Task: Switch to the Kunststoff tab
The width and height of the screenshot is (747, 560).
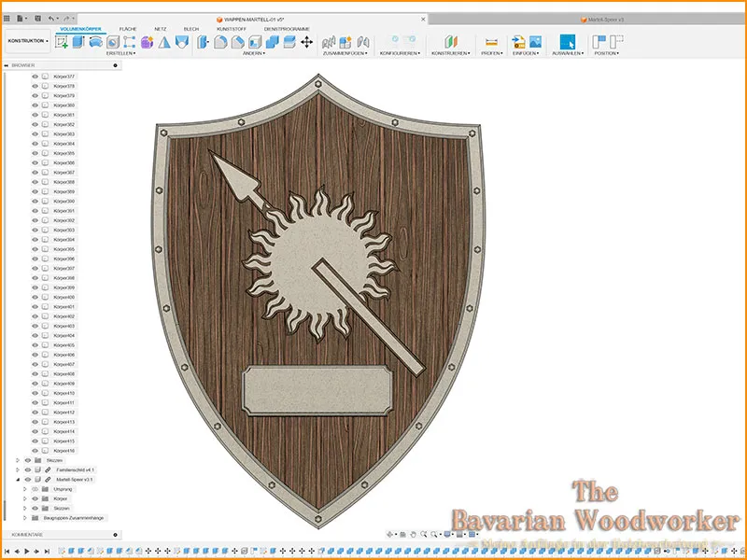Action: coord(232,29)
